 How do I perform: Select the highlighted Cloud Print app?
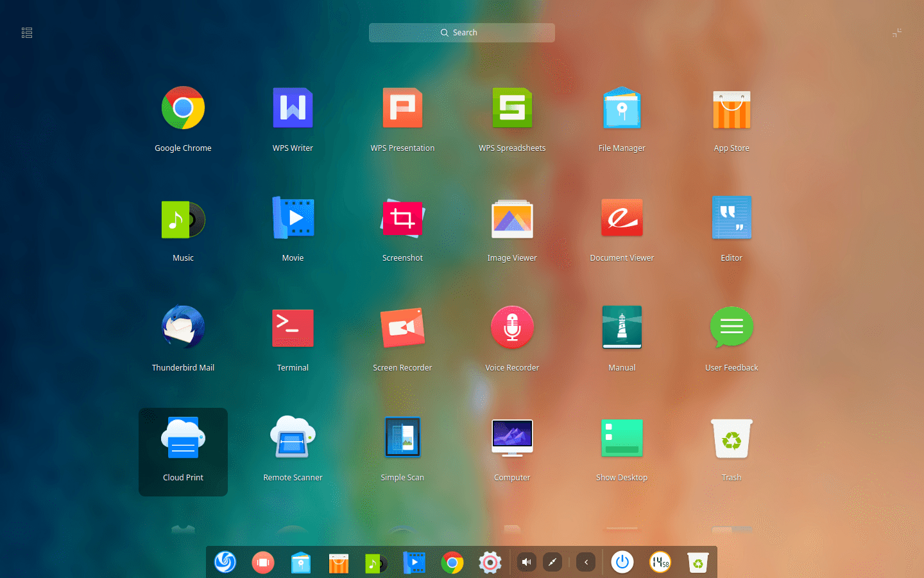pyautogui.click(x=183, y=437)
